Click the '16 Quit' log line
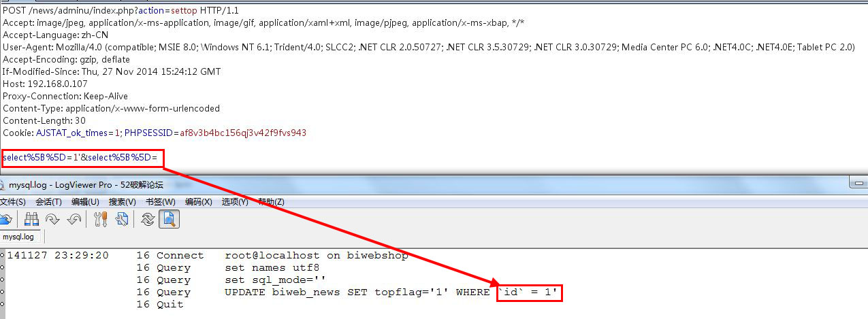Viewport: 868px width, 319px height. point(160,305)
